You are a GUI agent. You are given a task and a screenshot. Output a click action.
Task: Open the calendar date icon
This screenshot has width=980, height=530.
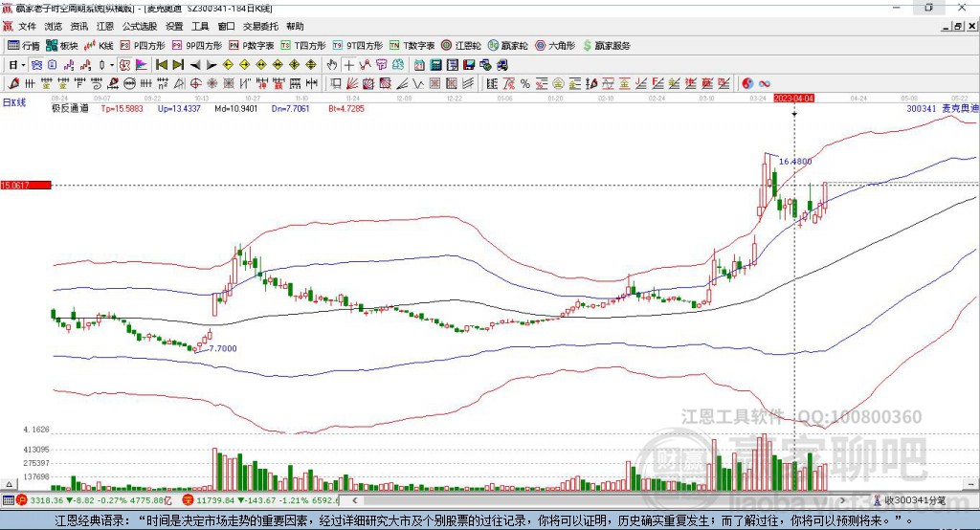[419, 65]
